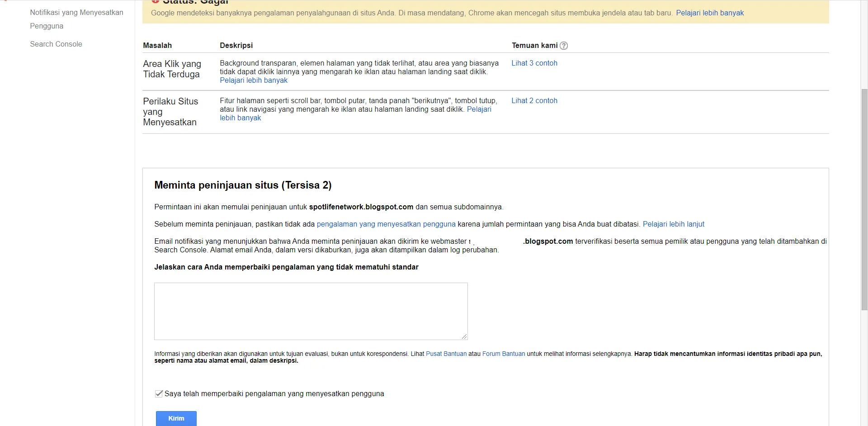Click the 'Masalah' column header
Screen dimensions: 868x426
157,46
